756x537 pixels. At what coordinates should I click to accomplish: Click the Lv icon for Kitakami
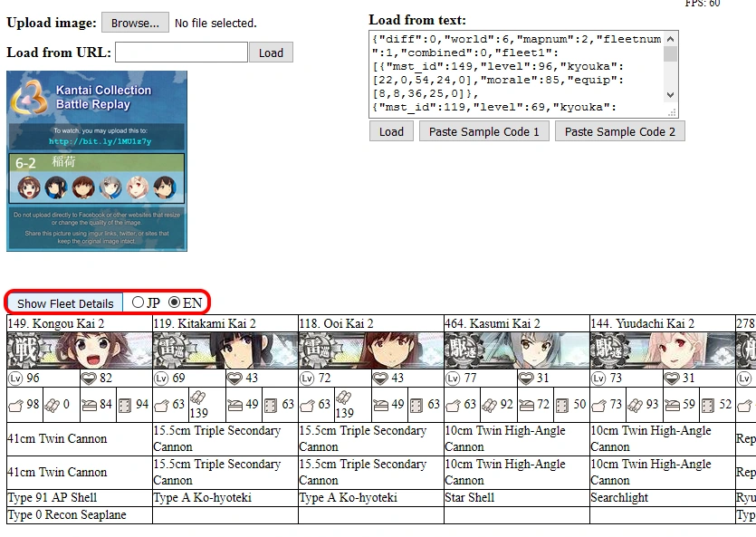(161, 379)
